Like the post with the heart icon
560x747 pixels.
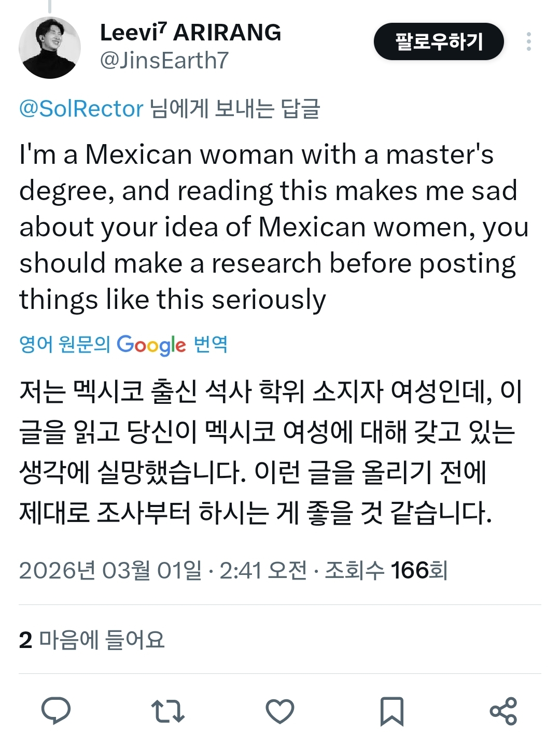point(279,711)
